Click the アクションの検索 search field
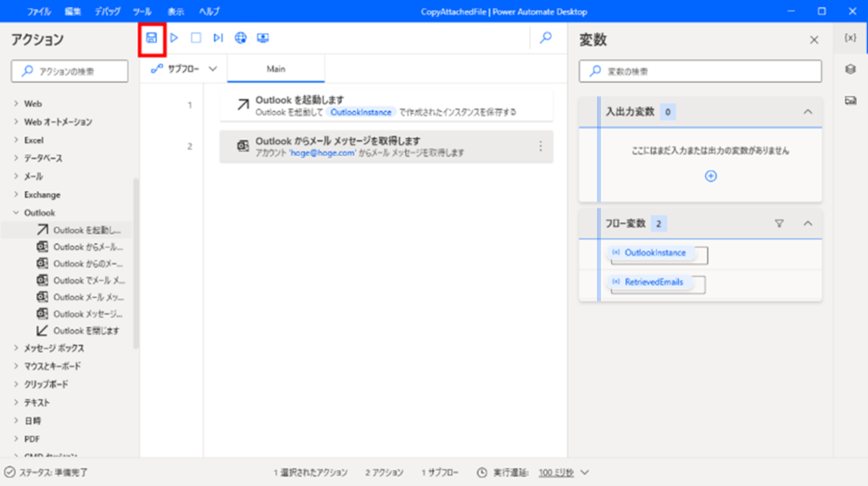868x486 pixels. pos(70,71)
